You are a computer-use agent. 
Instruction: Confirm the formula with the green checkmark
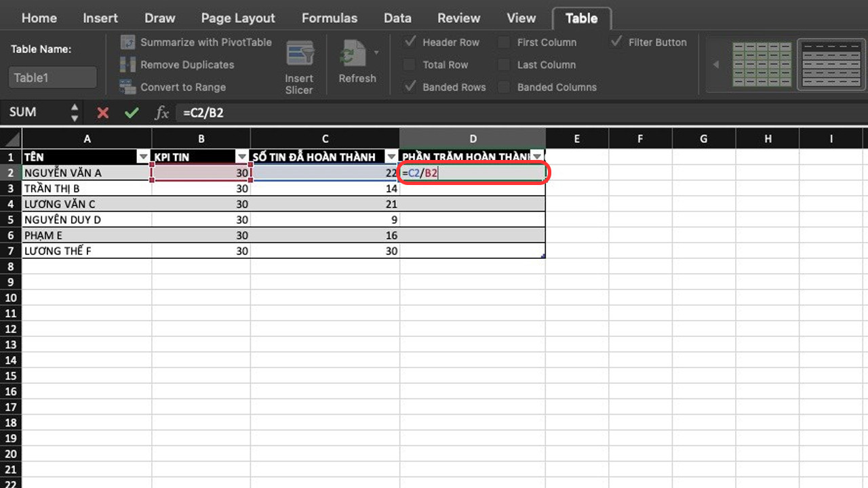(132, 113)
